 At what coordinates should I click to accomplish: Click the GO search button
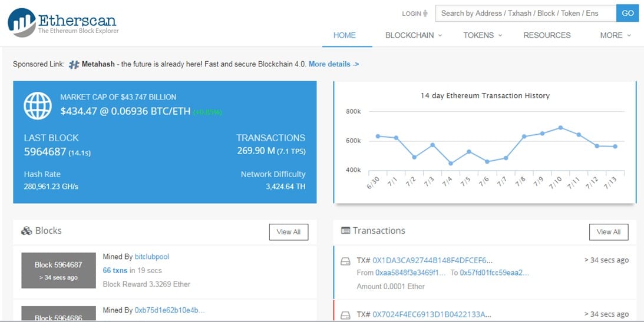[628, 13]
